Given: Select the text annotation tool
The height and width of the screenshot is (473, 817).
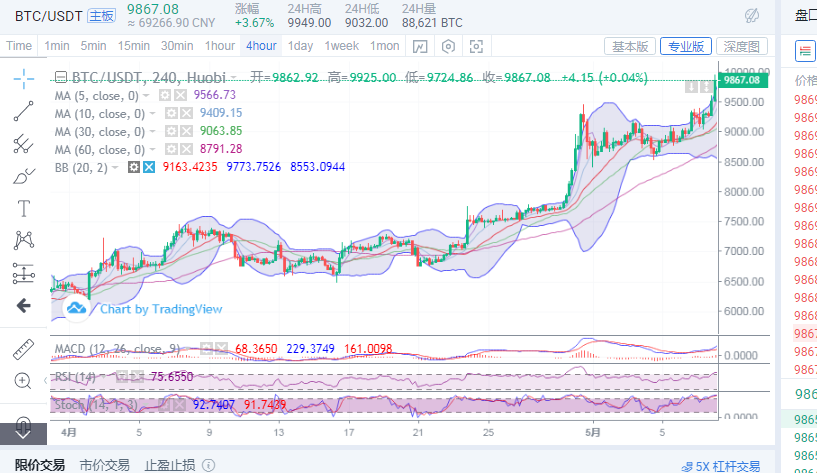Looking at the screenshot, I should (x=23, y=208).
